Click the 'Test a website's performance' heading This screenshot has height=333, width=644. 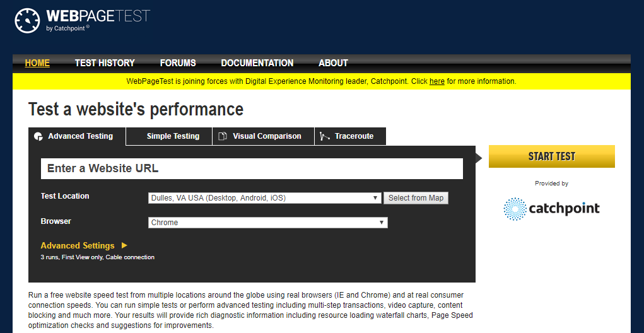136,110
